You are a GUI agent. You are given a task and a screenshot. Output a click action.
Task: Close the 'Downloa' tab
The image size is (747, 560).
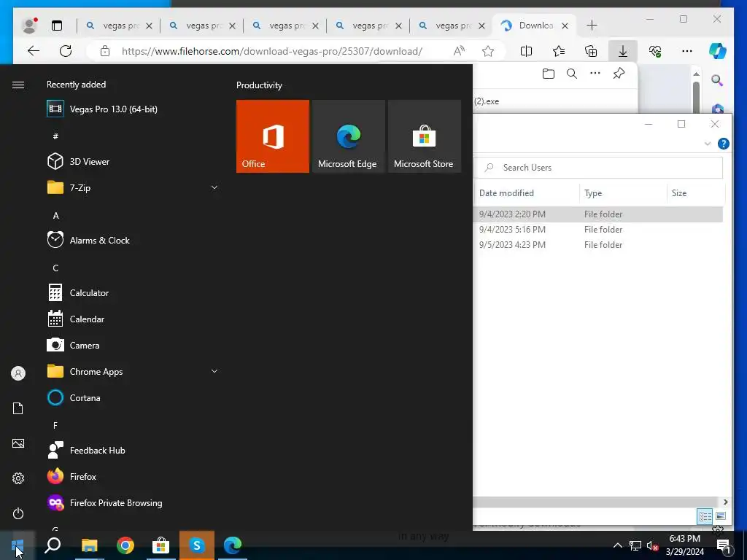pos(565,26)
